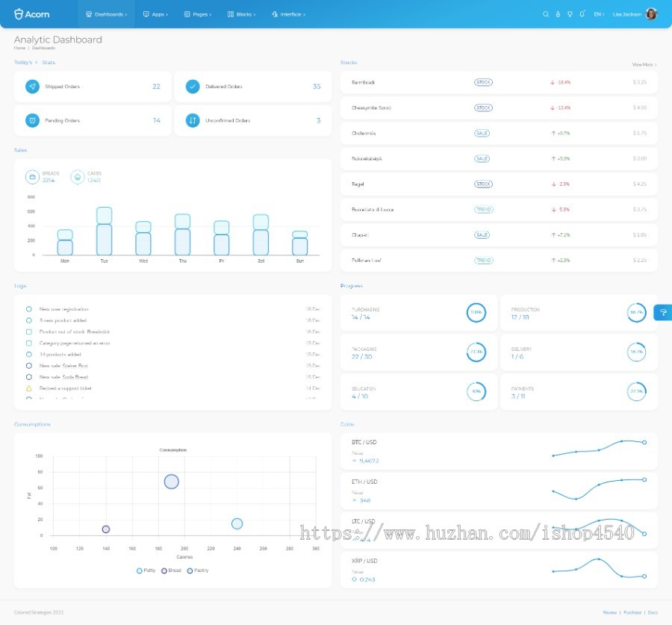Click the last point of XRP / USD sparkline

pos(644,576)
